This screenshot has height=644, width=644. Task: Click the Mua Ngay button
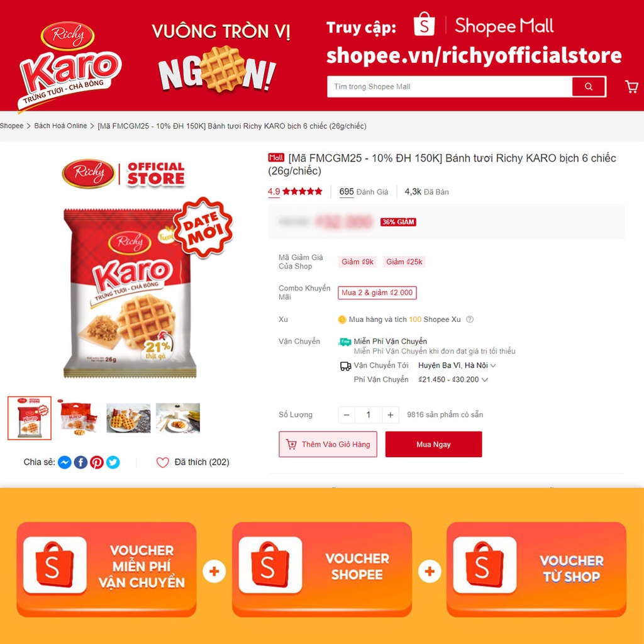tap(433, 444)
